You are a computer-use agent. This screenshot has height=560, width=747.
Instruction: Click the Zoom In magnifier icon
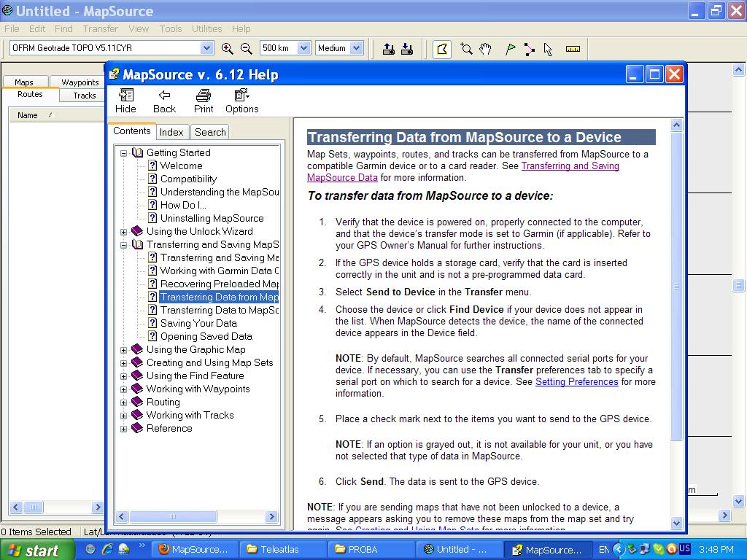(228, 49)
